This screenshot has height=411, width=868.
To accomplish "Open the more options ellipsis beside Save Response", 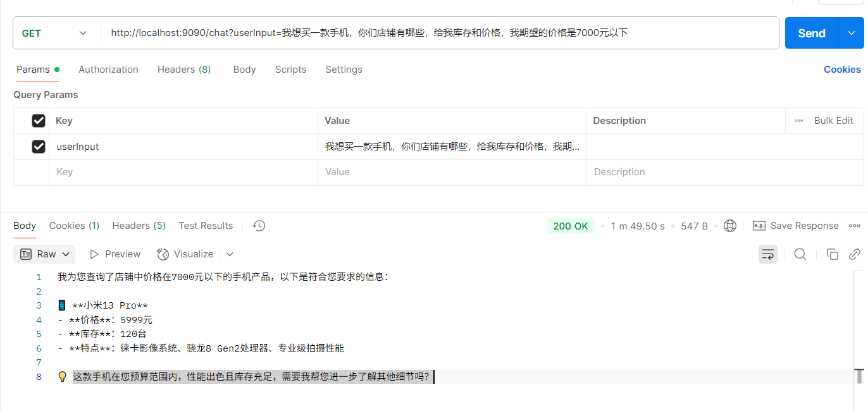I will tap(855, 225).
